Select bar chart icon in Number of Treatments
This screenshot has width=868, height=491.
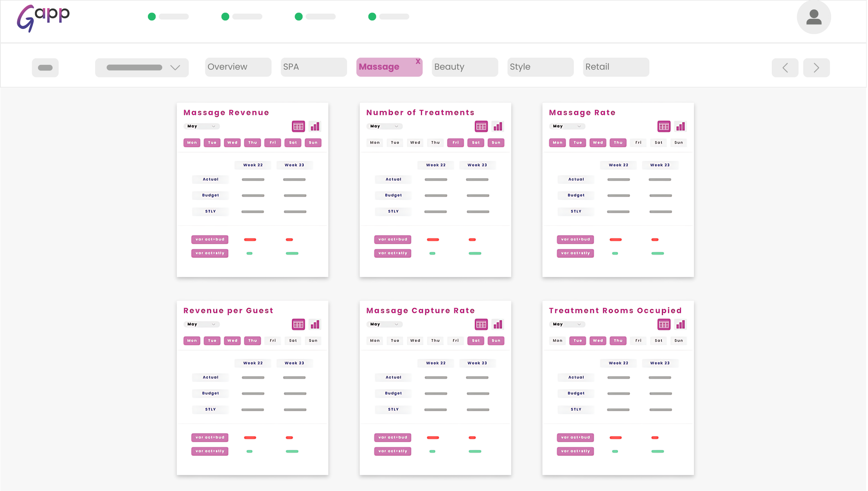click(x=498, y=126)
